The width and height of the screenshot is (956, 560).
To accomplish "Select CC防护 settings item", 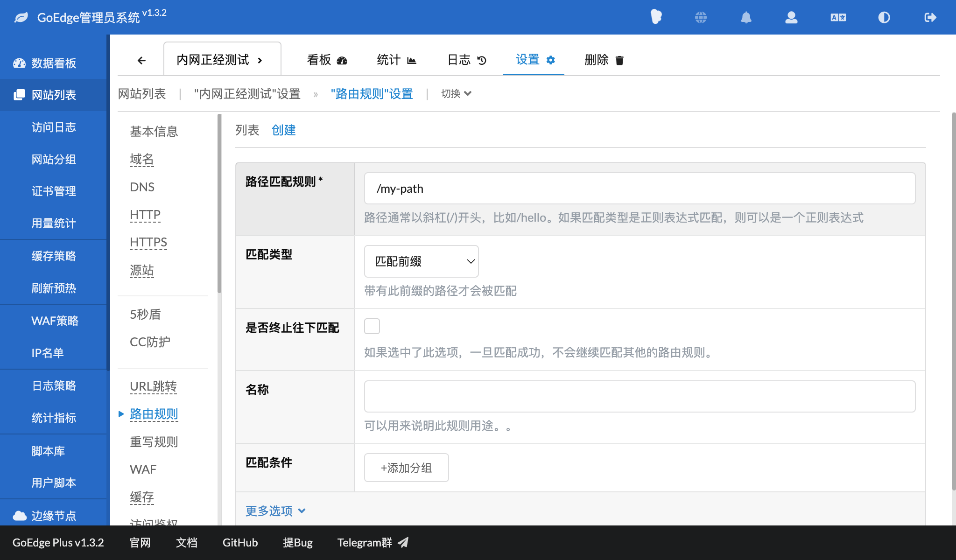I will tap(150, 342).
